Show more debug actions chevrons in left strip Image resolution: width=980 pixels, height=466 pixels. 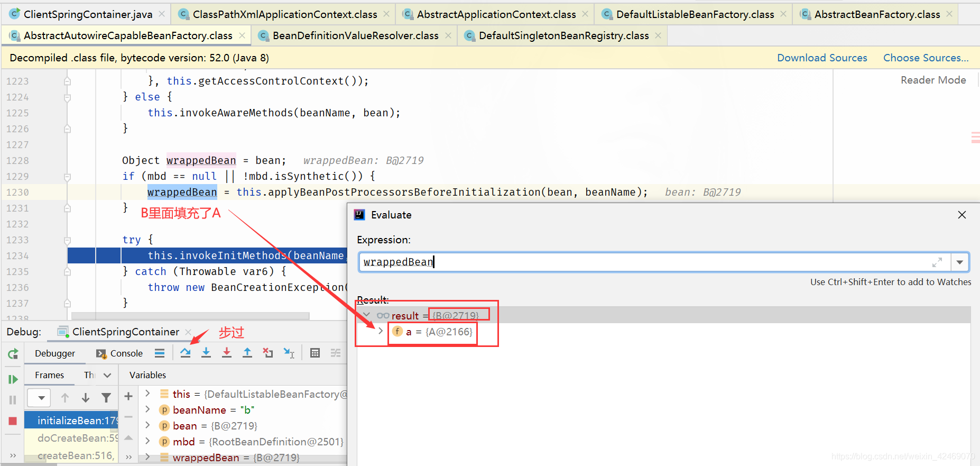tap(13, 455)
